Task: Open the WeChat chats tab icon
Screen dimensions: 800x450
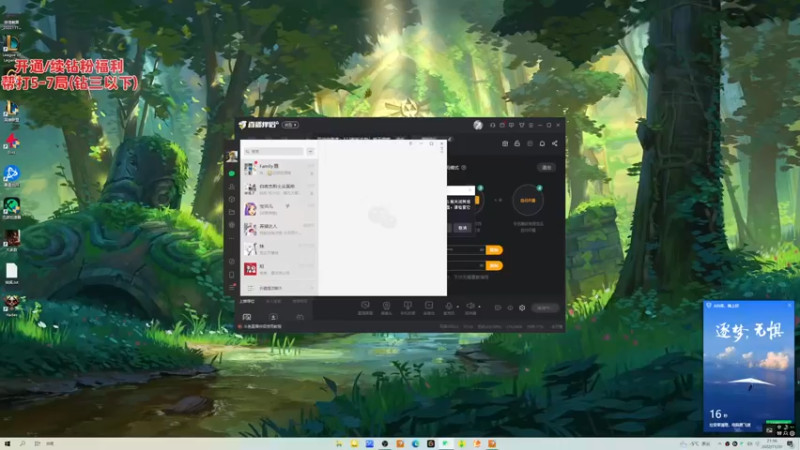Action: [232, 173]
